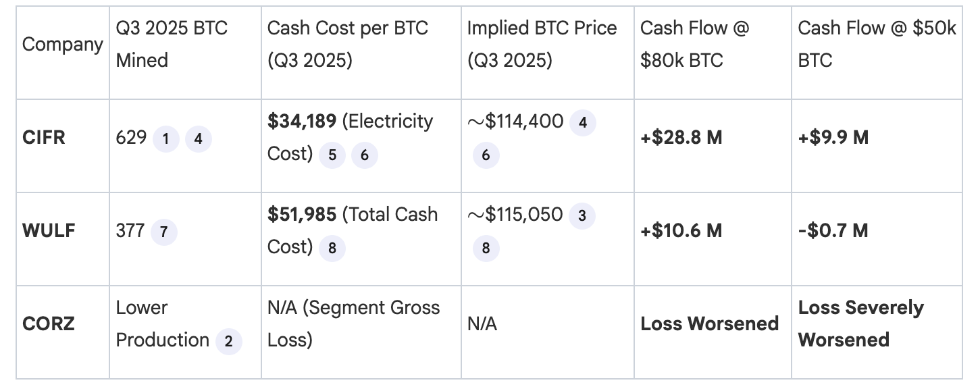Viewport: 980px width, 391px height.
Task: Select the WULF company cell
Action: [x=49, y=231]
